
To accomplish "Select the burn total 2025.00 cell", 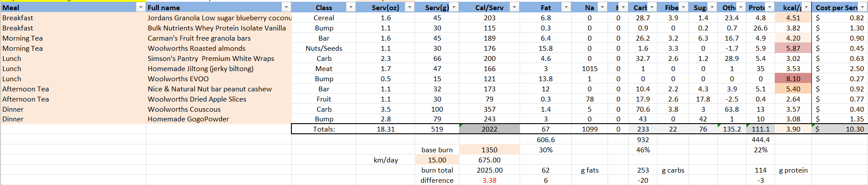I will (489, 170).
